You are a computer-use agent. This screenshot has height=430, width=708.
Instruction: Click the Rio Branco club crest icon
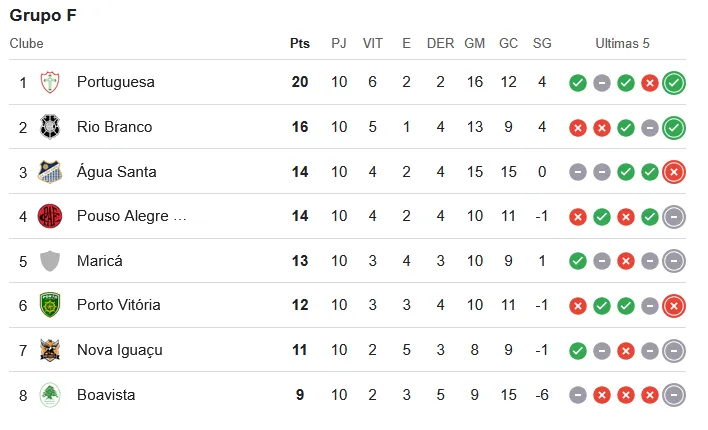50,127
